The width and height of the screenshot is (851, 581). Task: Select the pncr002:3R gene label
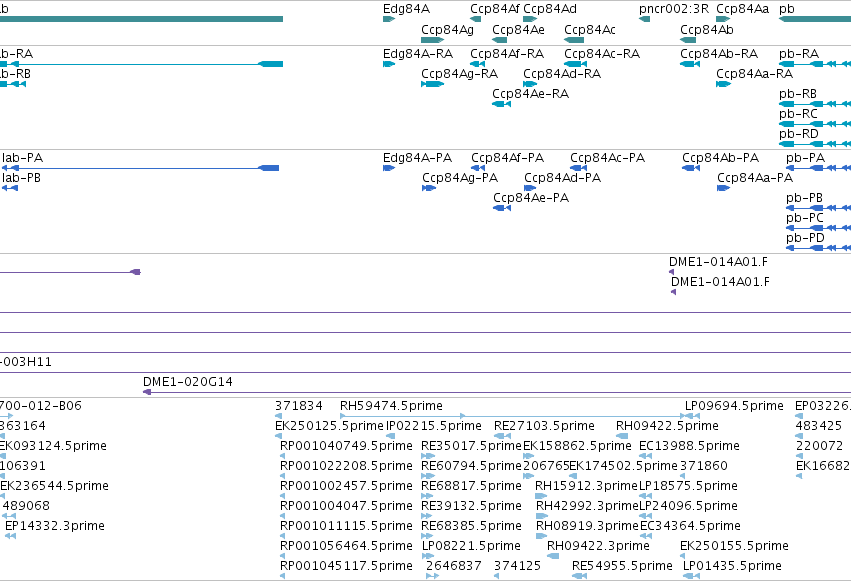tap(674, 9)
